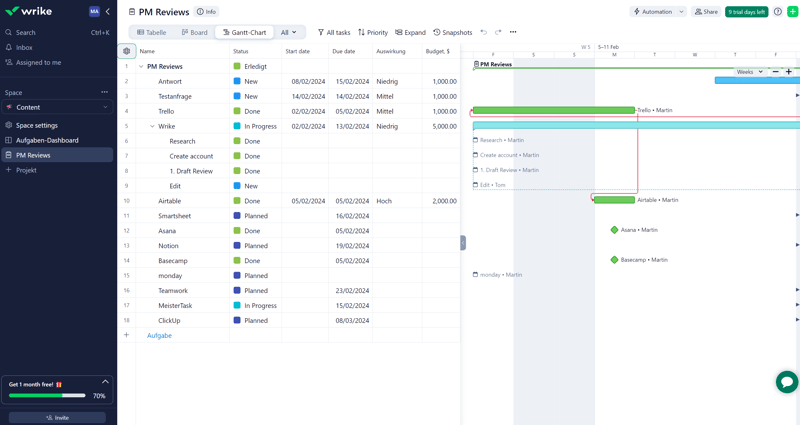This screenshot has height=425, width=800.
Task: Open the Automation button
Action: click(x=653, y=11)
